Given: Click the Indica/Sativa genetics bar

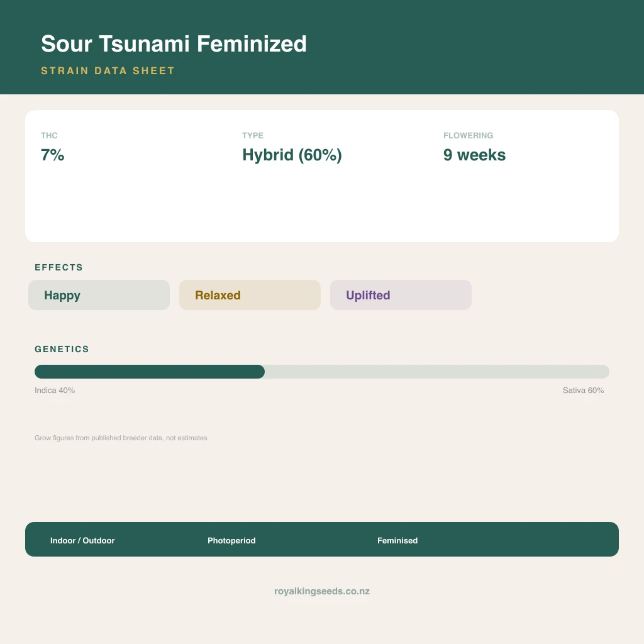Looking at the screenshot, I should pos(321,372).
